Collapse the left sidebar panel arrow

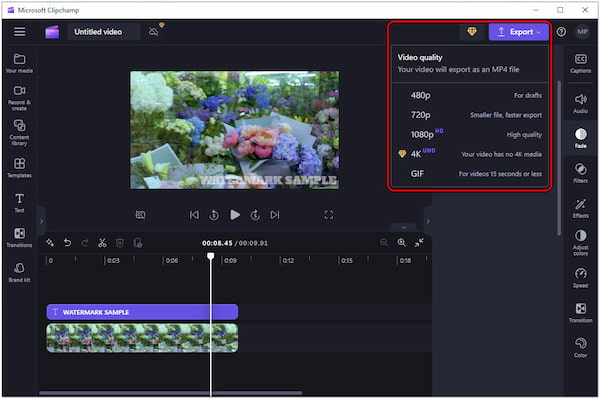pyautogui.click(x=41, y=221)
